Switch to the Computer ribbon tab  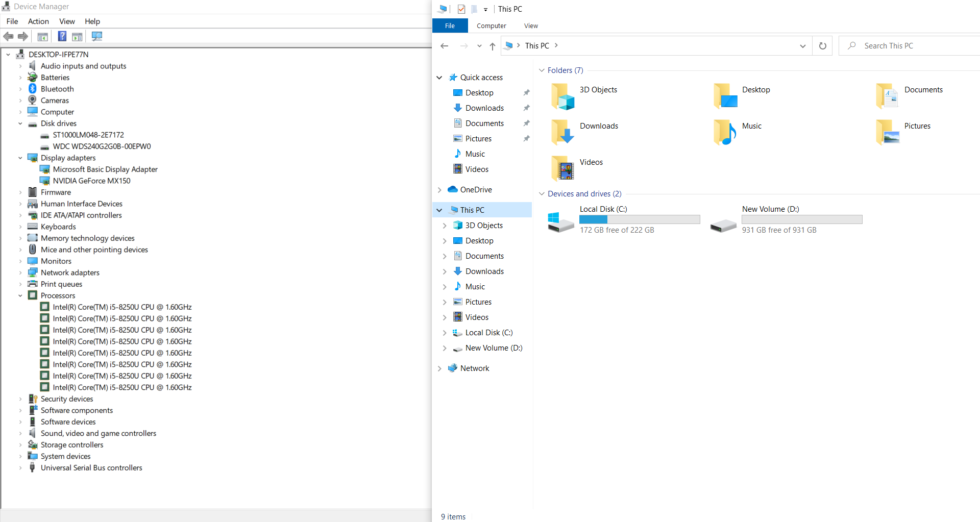(x=491, y=26)
